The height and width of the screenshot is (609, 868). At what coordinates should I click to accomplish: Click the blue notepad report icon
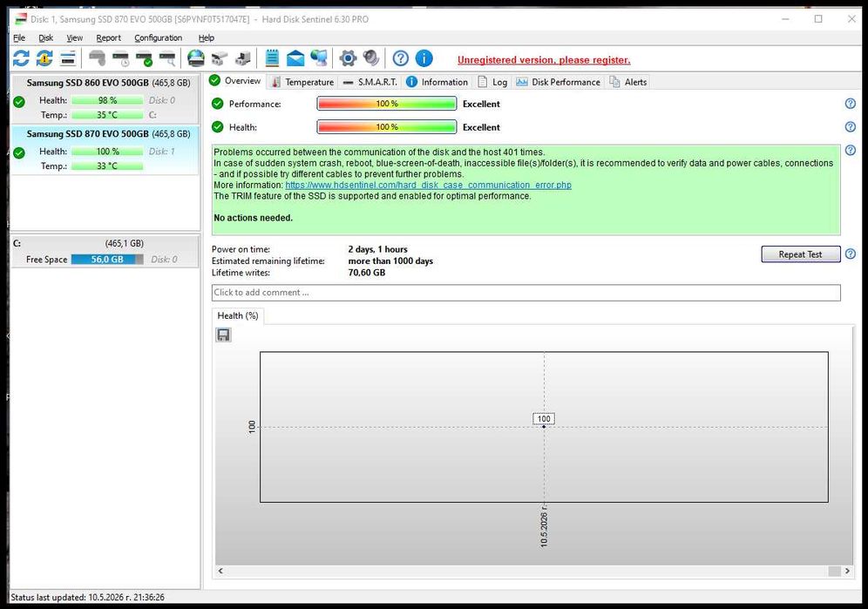(272, 58)
